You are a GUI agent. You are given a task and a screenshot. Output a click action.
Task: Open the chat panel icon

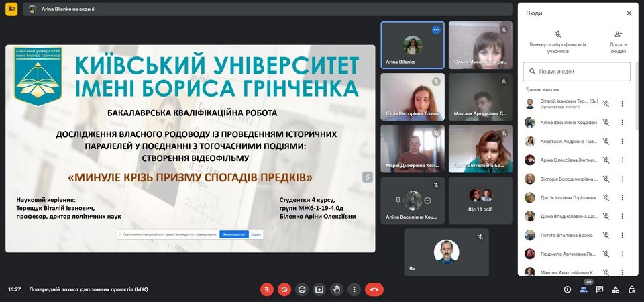click(600, 289)
